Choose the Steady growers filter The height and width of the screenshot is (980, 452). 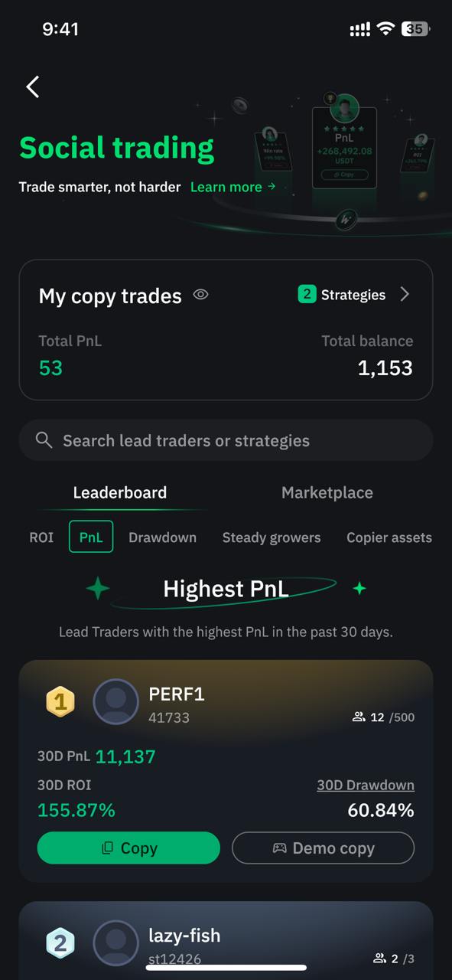tap(272, 537)
